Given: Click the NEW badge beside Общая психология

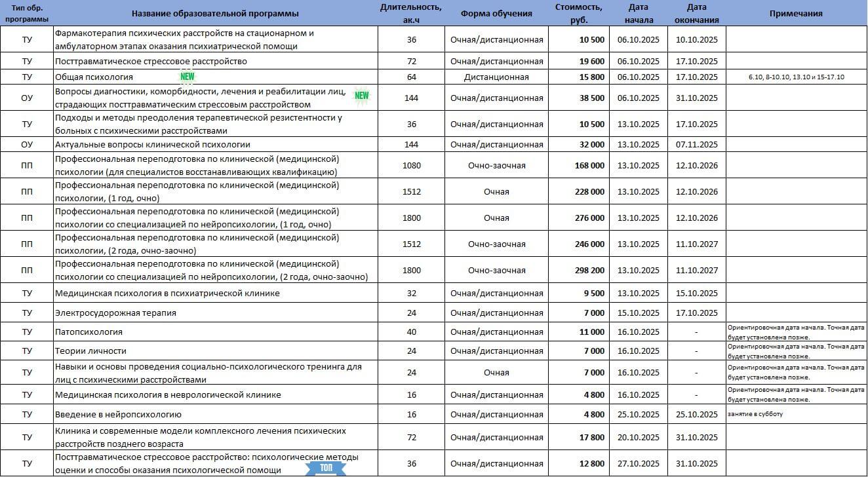Looking at the screenshot, I should tap(187, 77).
